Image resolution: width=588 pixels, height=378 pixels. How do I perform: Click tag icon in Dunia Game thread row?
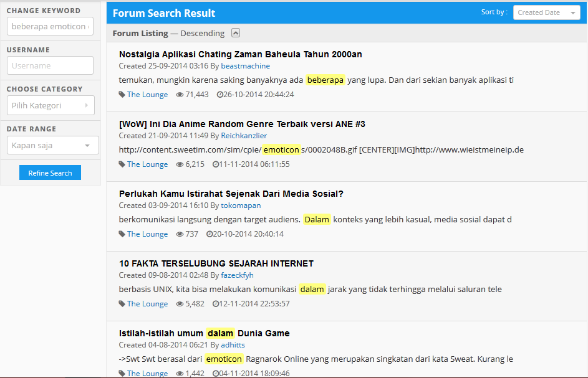click(x=122, y=373)
